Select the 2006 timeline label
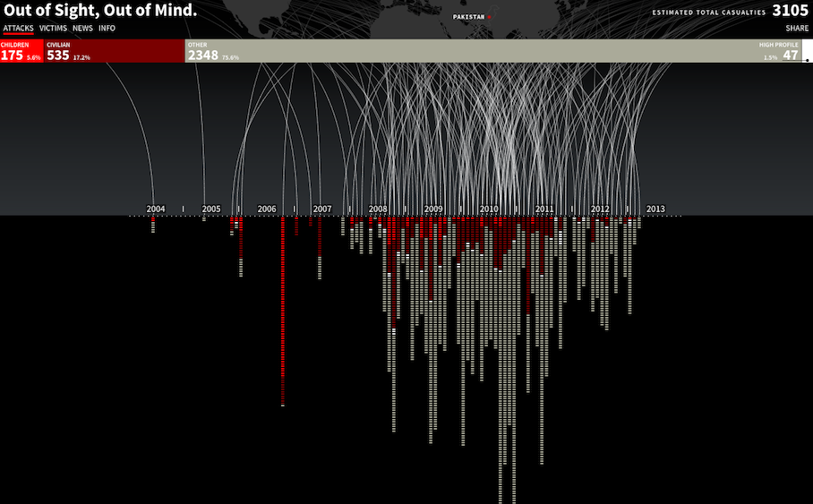Viewport: 813px width, 504px height. [267, 209]
